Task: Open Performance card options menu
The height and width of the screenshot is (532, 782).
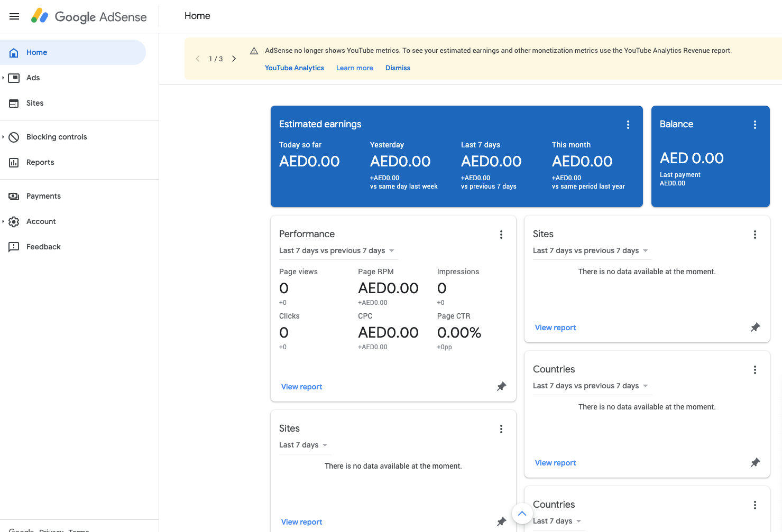Action: tap(501, 235)
